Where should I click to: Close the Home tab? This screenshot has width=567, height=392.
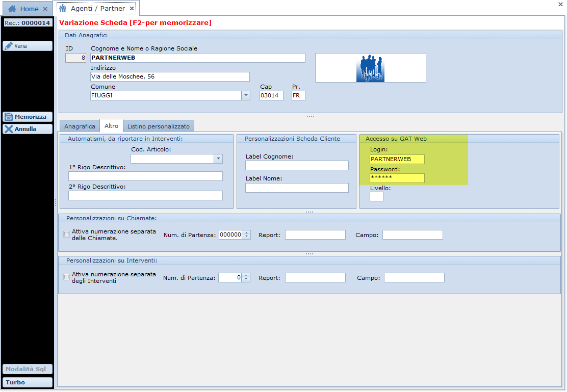45,9
